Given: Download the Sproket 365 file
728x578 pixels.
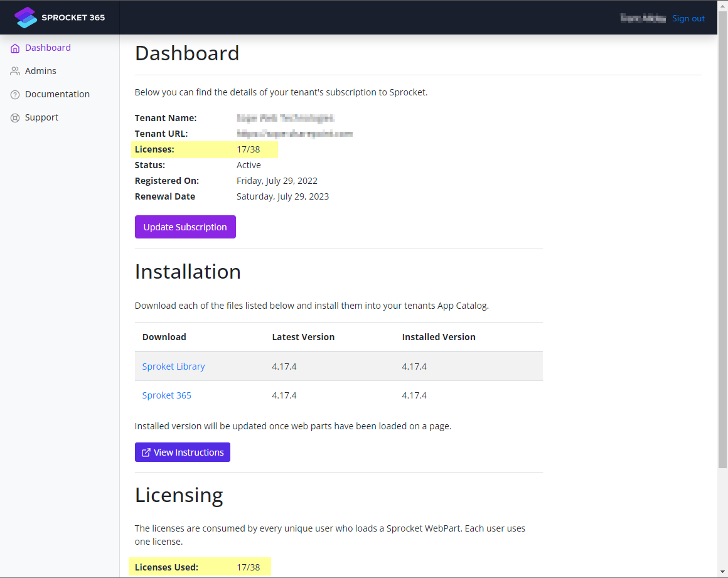Looking at the screenshot, I should (166, 395).
